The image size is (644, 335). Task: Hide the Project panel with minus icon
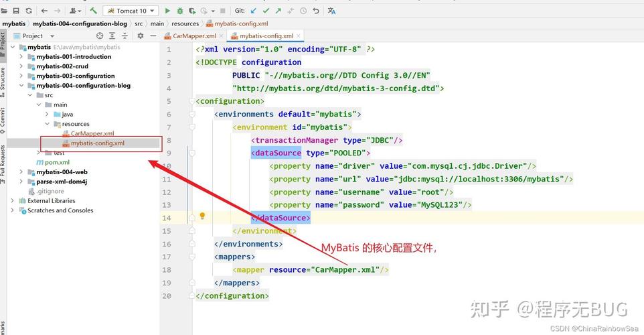click(x=153, y=36)
